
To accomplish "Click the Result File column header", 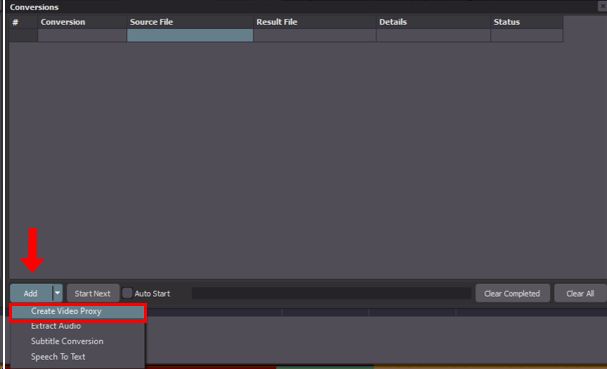I will click(x=315, y=22).
